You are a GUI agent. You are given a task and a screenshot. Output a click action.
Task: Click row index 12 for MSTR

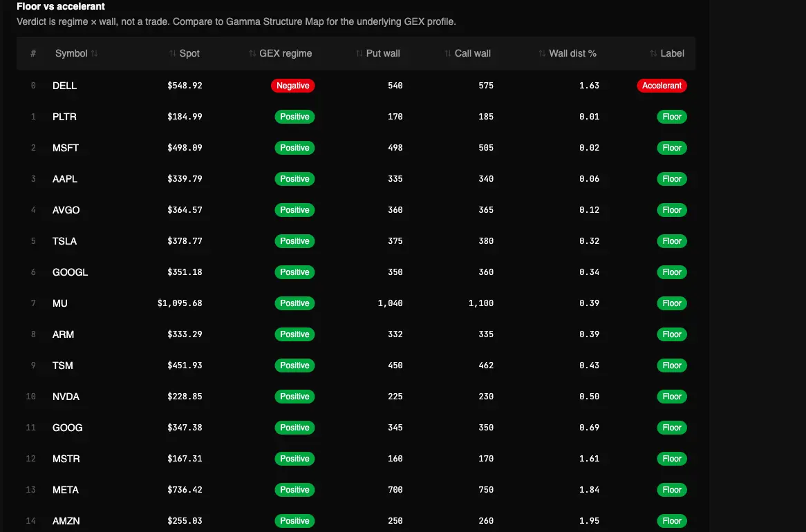[31, 459]
